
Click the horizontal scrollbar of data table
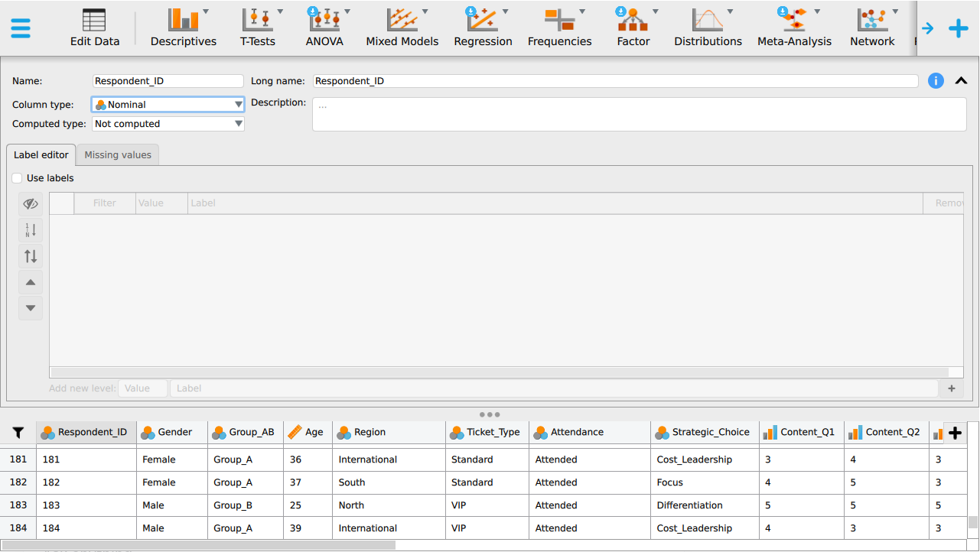coord(199,545)
